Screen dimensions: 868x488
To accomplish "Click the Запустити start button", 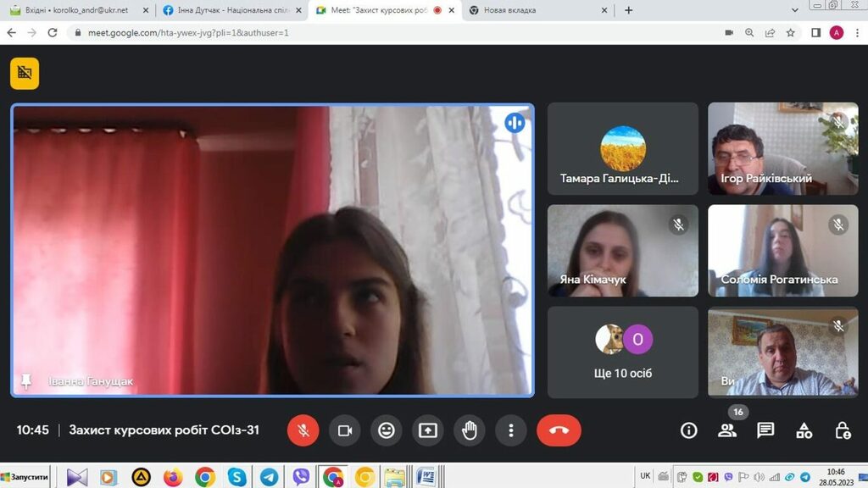I will coord(25,477).
